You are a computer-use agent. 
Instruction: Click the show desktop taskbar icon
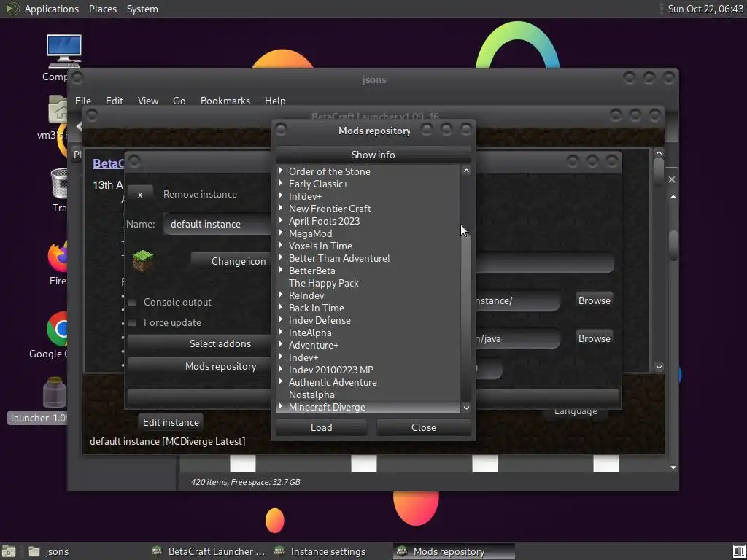tap(9, 551)
